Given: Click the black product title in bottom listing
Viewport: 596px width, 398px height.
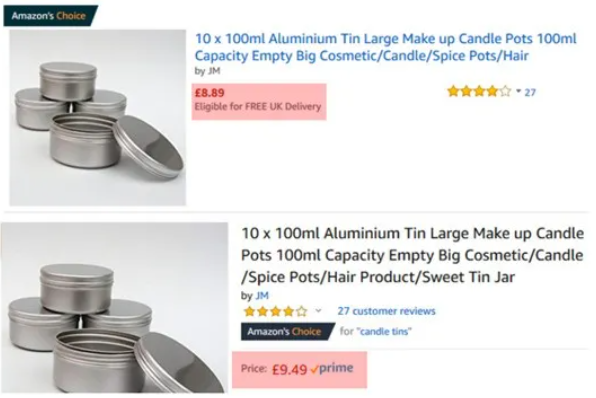Looking at the screenshot, I should point(412,255).
